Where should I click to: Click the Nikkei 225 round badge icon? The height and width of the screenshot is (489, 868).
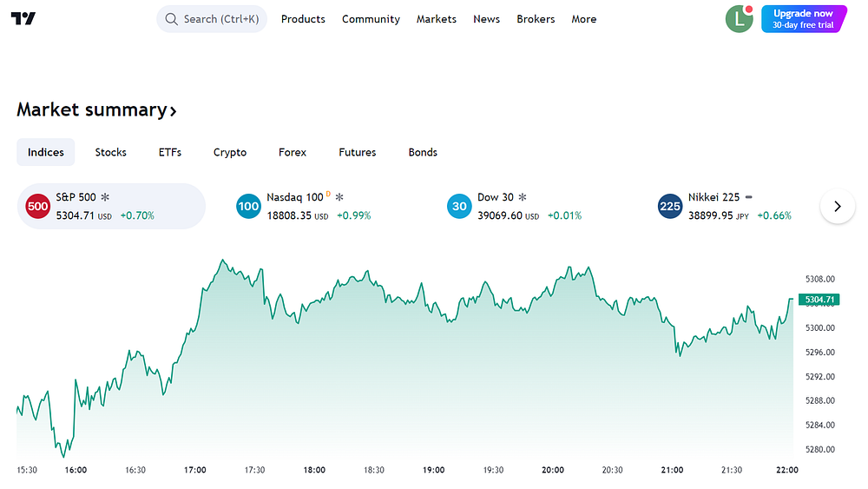tap(670, 207)
